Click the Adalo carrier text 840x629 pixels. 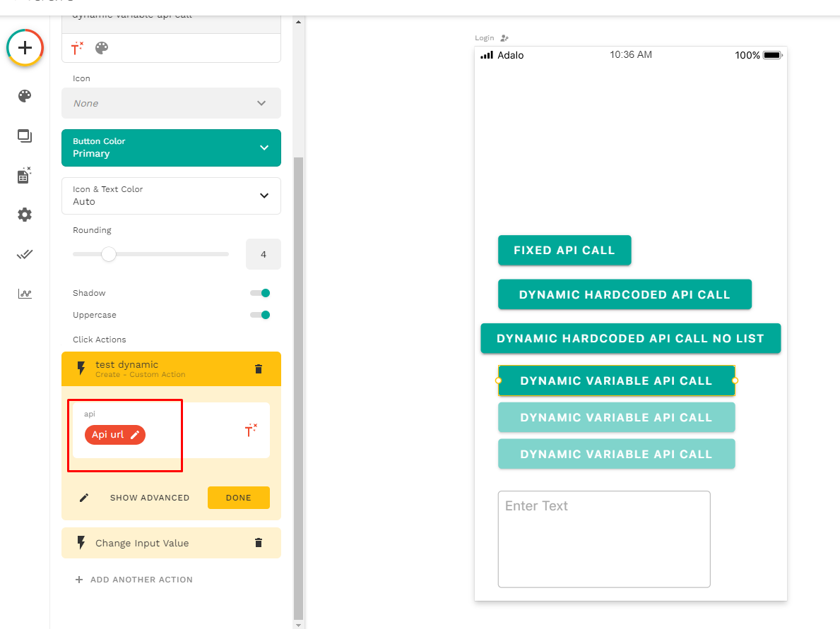pos(511,55)
